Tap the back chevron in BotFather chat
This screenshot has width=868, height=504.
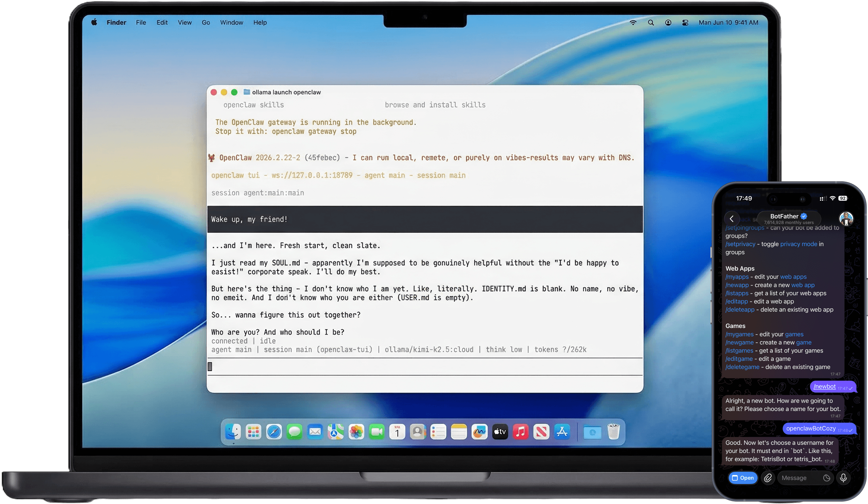click(732, 219)
